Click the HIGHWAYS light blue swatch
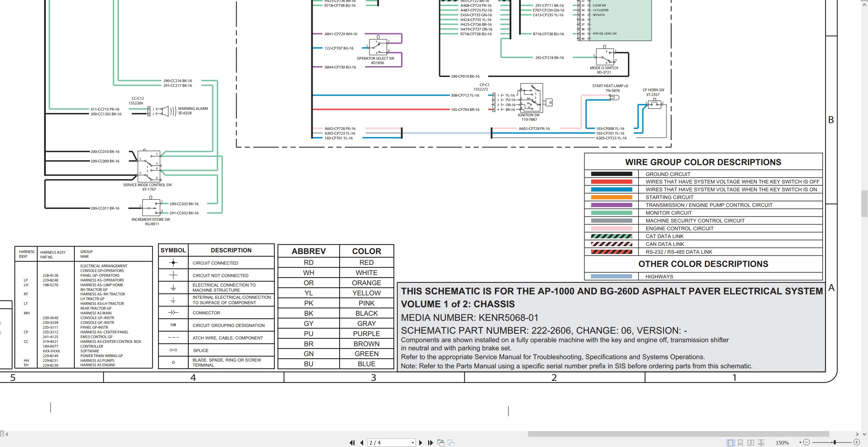 pyautogui.click(x=612, y=276)
